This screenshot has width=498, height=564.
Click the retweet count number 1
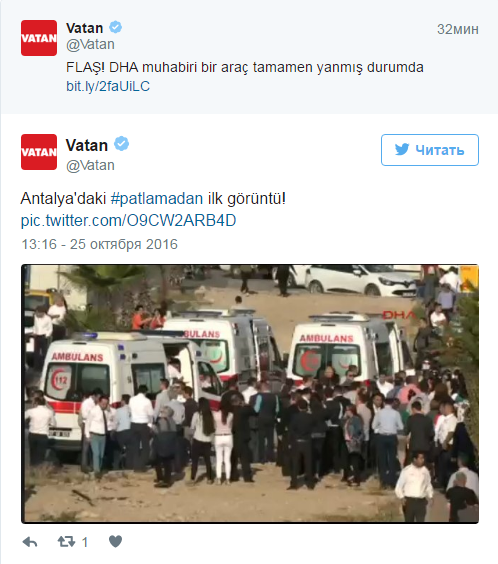(x=85, y=542)
